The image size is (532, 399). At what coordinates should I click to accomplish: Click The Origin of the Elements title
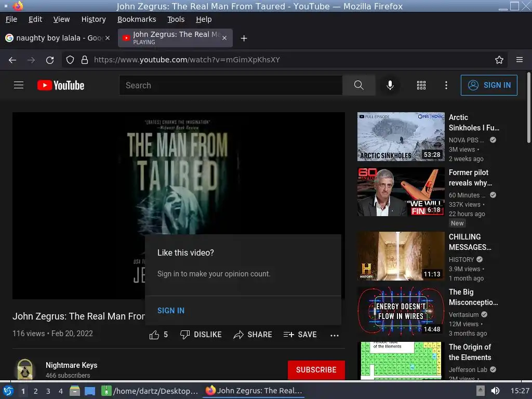point(470,352)
